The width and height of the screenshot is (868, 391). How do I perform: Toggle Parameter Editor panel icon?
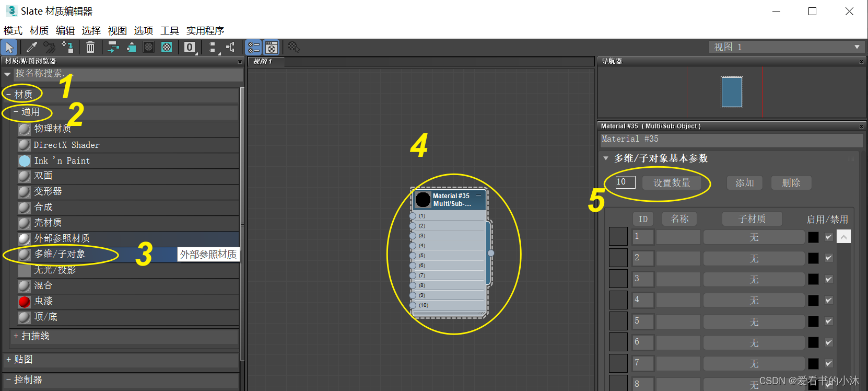coord(272,47)
